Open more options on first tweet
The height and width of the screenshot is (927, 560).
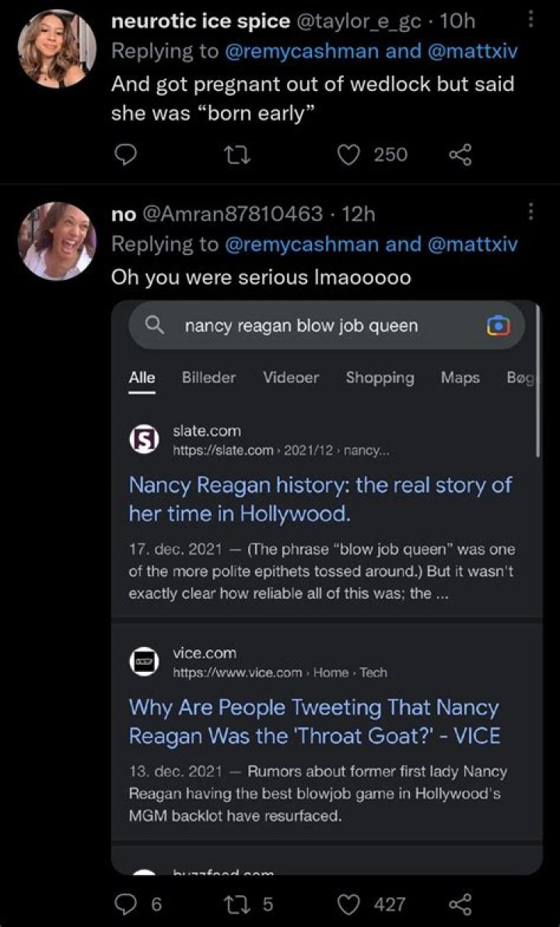[531, 19]
